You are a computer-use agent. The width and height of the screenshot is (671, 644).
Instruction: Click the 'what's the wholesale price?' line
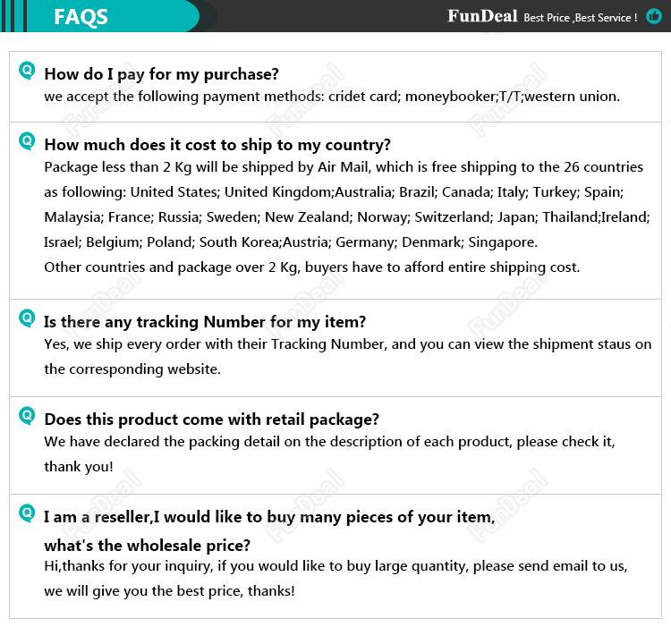(147, 546)
